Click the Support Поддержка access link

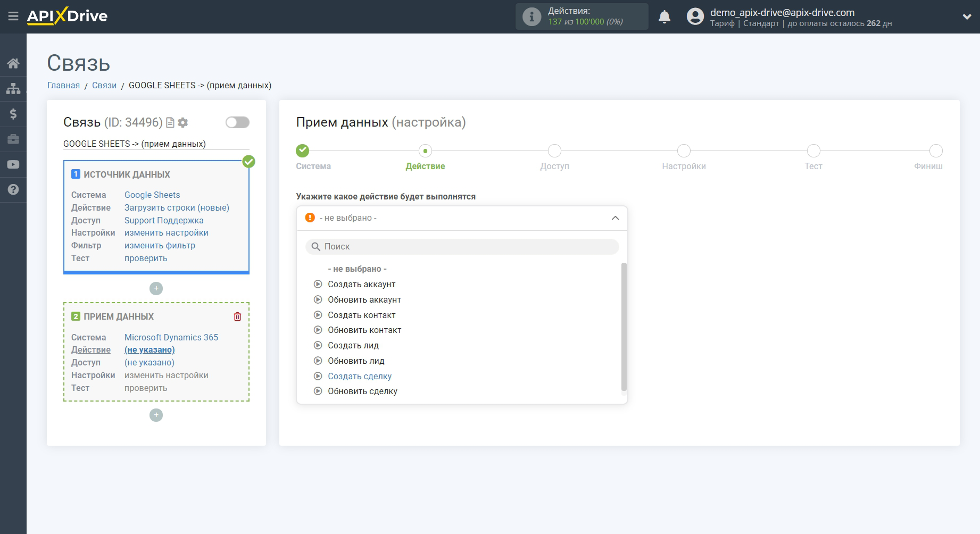[x=164, y=220]
